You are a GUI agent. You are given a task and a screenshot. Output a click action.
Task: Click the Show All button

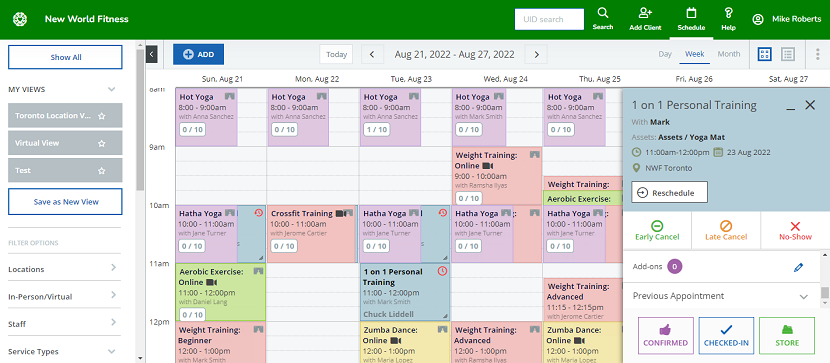point(65,57)
